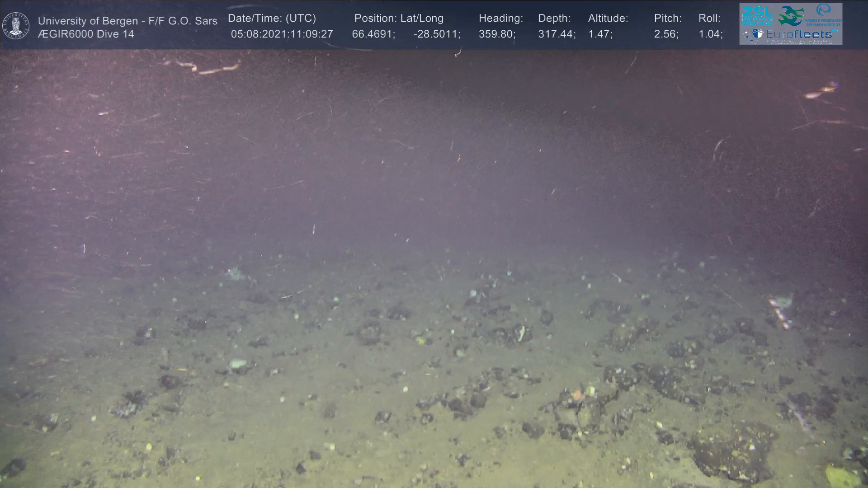This screenshot has width=868, height=488.
Task: Click the ÆGIR6000 Dive 14 label
Action: tap(86, 34)
